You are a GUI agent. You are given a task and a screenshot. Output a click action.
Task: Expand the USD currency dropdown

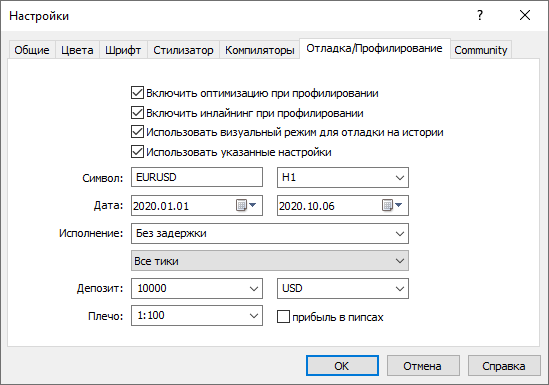343,288
